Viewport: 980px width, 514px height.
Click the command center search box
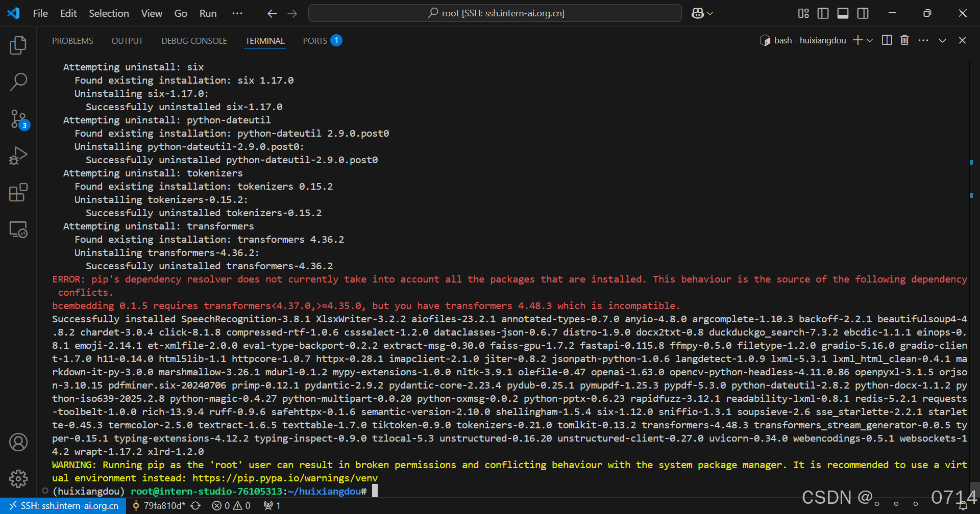tap(495, 13)
